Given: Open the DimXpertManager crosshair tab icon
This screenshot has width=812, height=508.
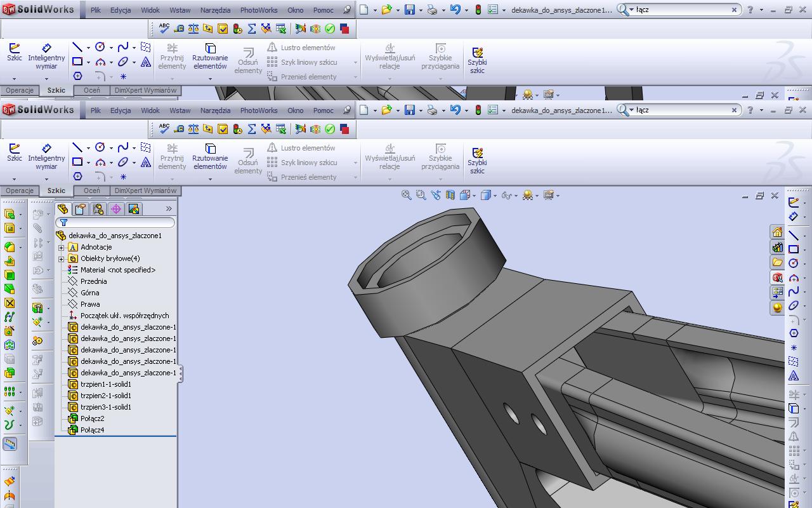Looking at the screenshot, I should (x=116, y=209).
